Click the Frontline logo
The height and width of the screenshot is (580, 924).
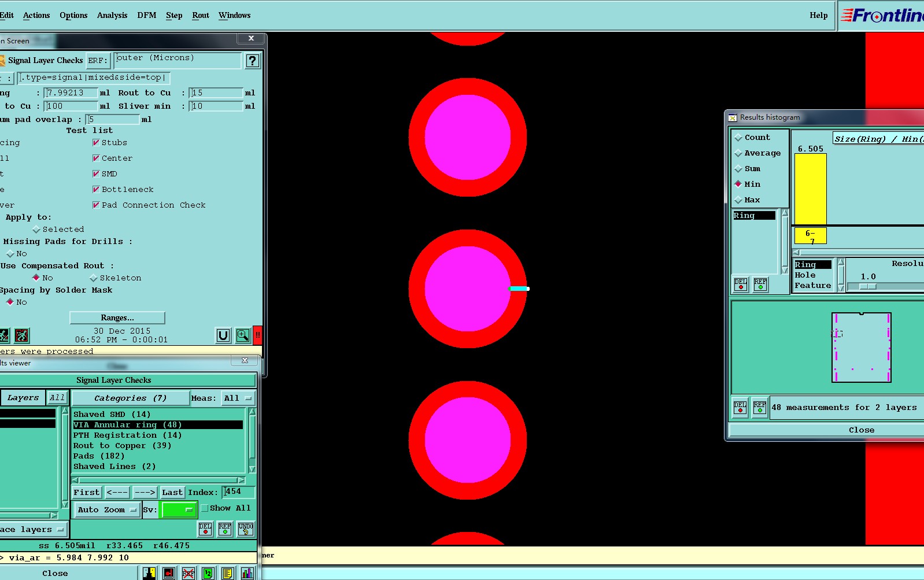[882, 16]
